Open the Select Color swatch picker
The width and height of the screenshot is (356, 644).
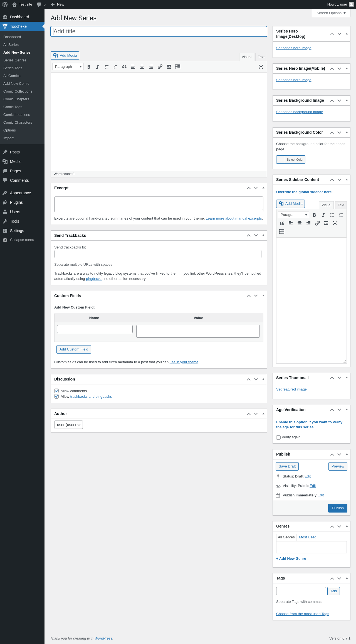click(x=291, y=160)
